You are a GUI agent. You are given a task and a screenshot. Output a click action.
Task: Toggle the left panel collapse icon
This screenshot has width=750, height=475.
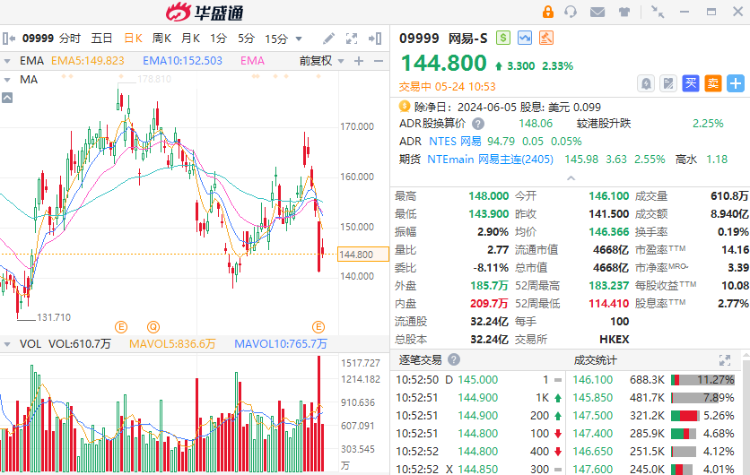9,38
